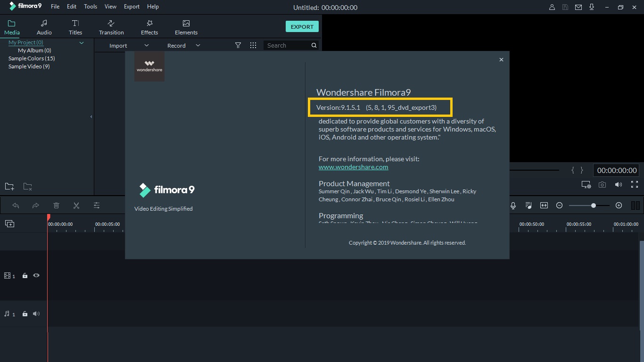
Task: Lock audio track 1
Action: click(25, 314)
